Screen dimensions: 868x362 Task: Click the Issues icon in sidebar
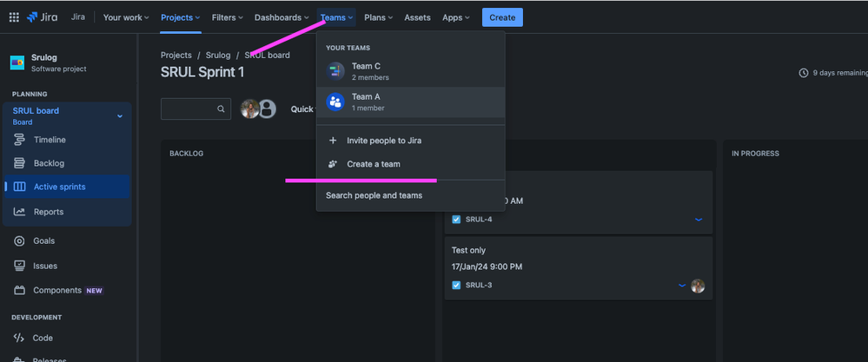click(x=19, y=266)
